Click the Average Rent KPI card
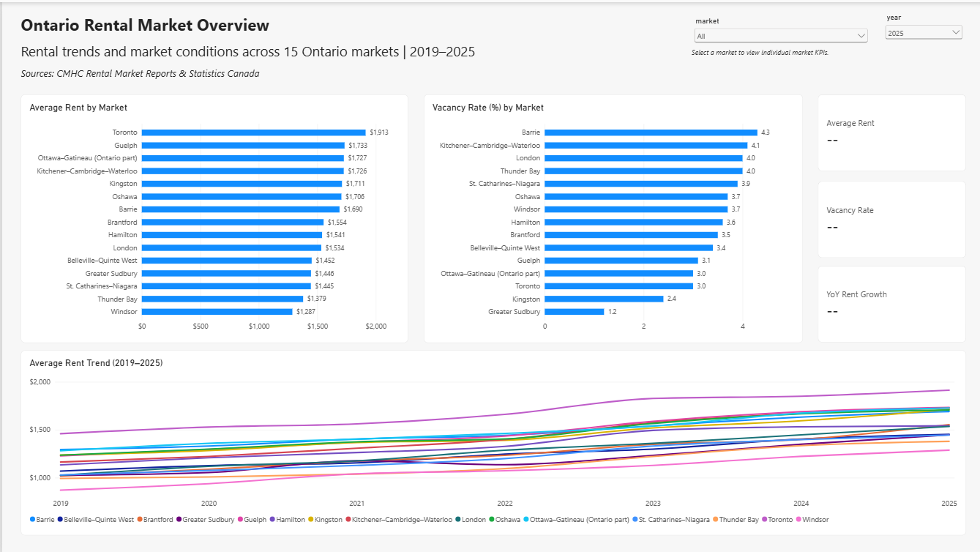This screenshot has width=980, height=552. (x=891, y=133)
